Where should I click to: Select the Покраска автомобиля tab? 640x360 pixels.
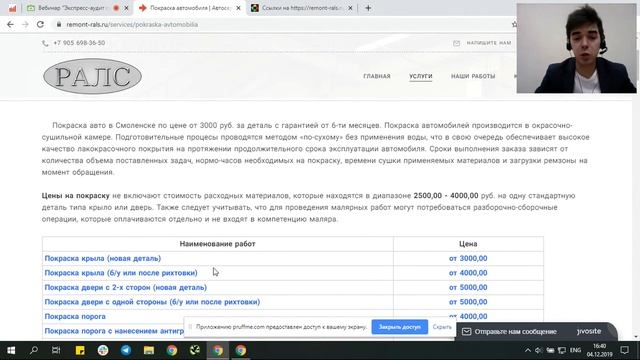tap(190, 8)
